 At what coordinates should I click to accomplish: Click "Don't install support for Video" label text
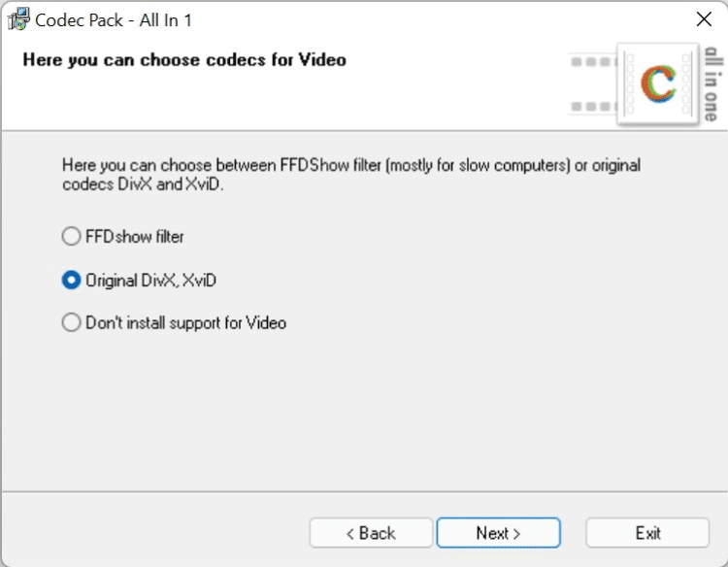tap(185, 322)
